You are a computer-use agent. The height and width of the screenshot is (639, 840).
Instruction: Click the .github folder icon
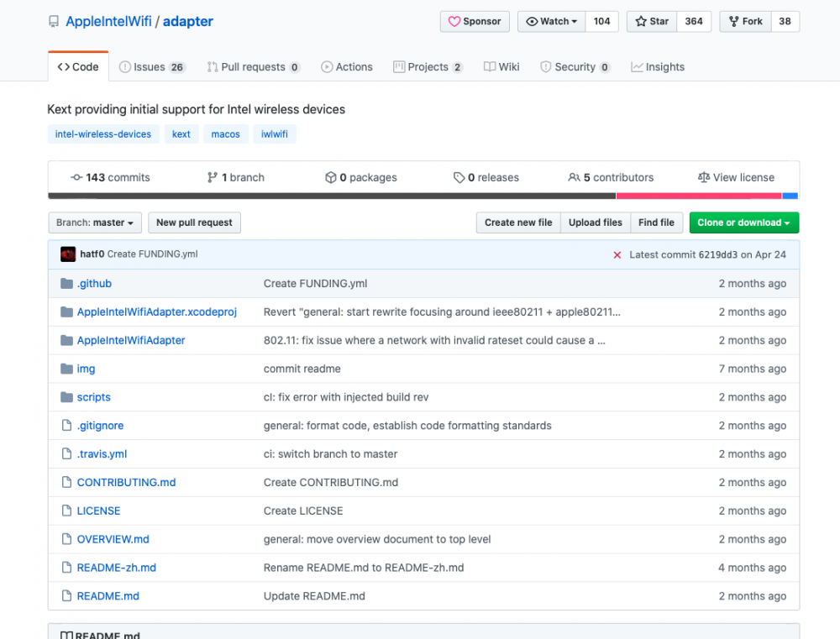pos(66,283)
